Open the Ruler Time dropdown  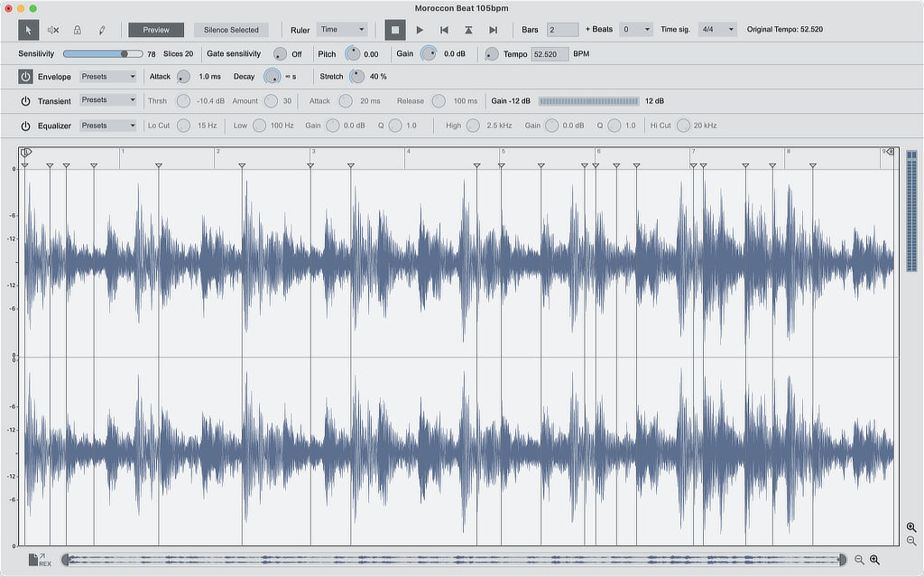coord(342,29)
